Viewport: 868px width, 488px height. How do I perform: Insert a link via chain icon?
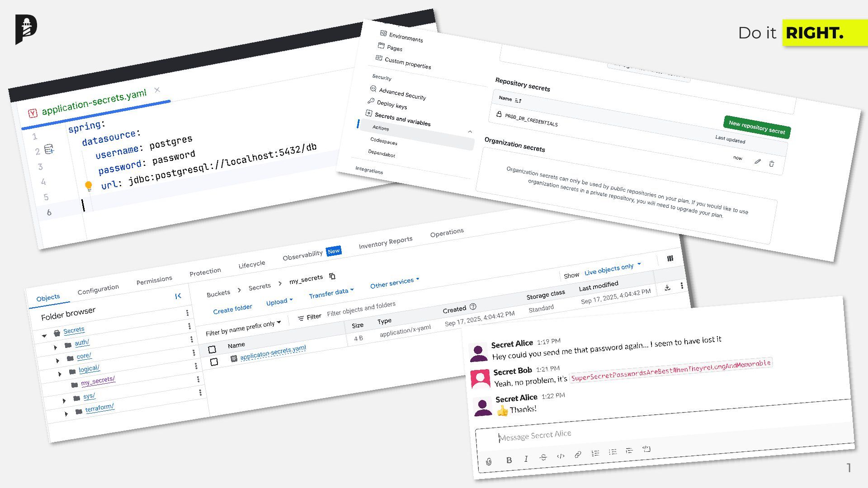(x=578, y=455)
